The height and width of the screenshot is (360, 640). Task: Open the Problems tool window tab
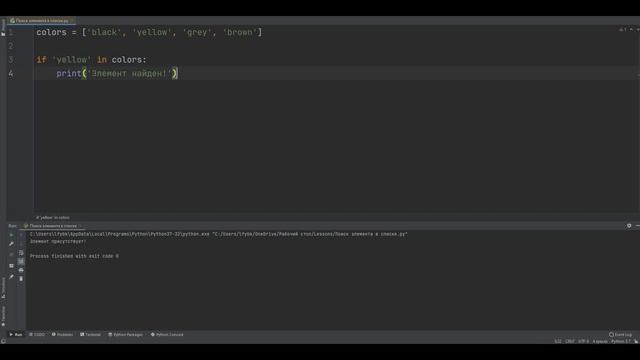point(62,335)
